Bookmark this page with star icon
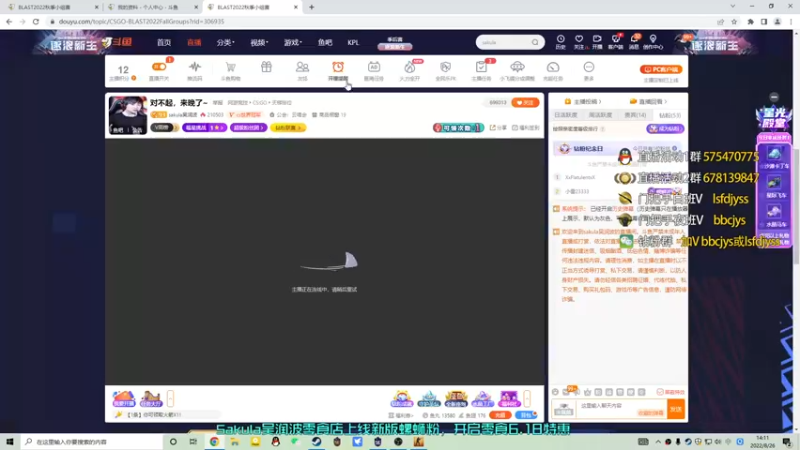Image resolution: width=800 pixels, height=450 pixels. [x=734, y=21]
